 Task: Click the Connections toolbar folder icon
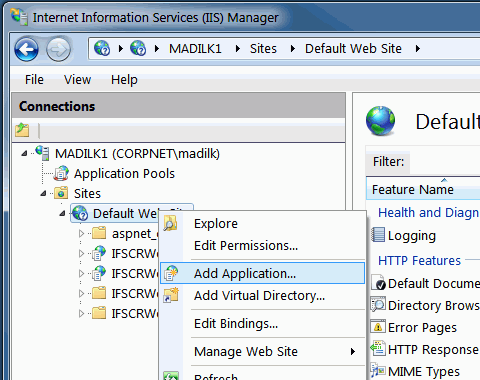pos(22,130)
